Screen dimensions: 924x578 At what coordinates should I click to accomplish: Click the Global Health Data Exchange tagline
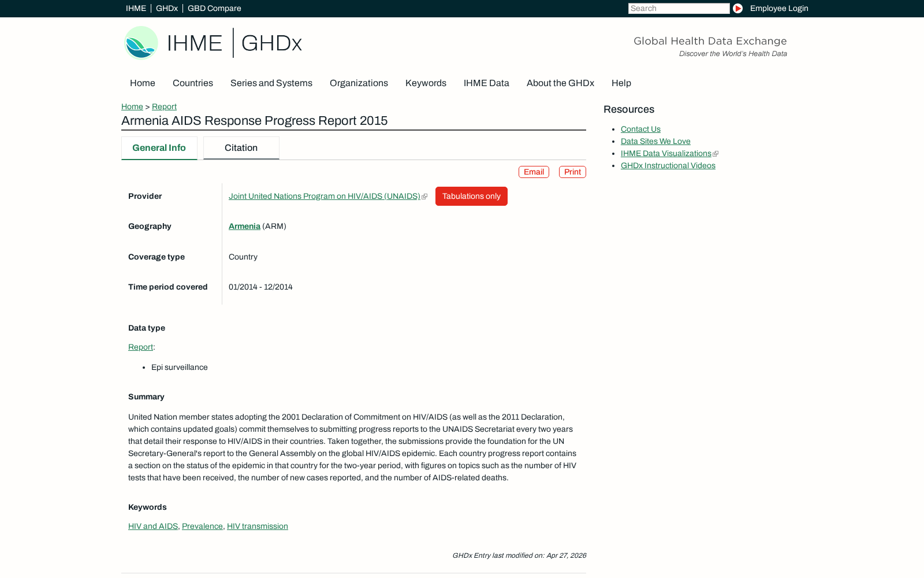point(710,41)
